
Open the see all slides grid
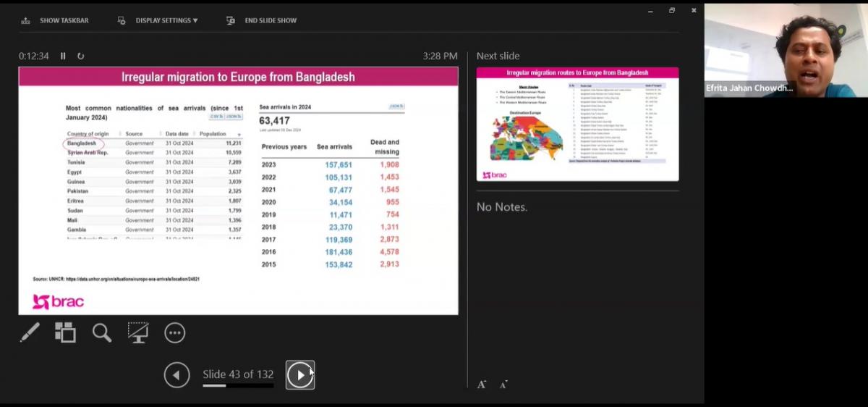pos(65,332)
